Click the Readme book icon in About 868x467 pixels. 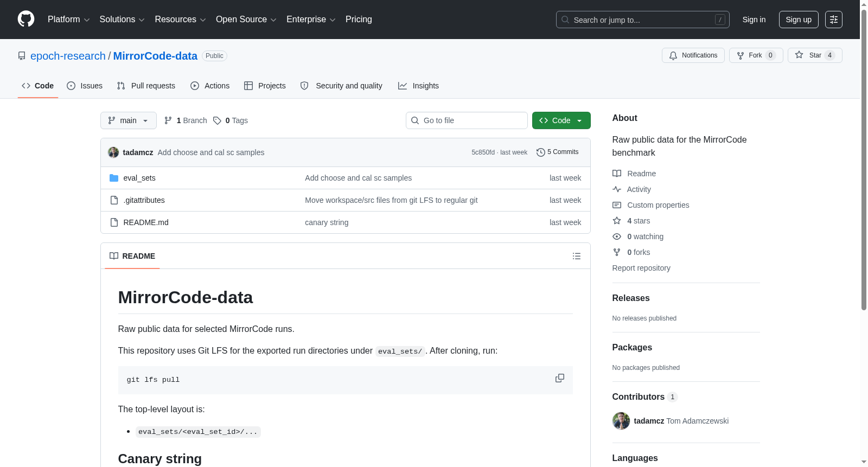[x=617, y=174]
